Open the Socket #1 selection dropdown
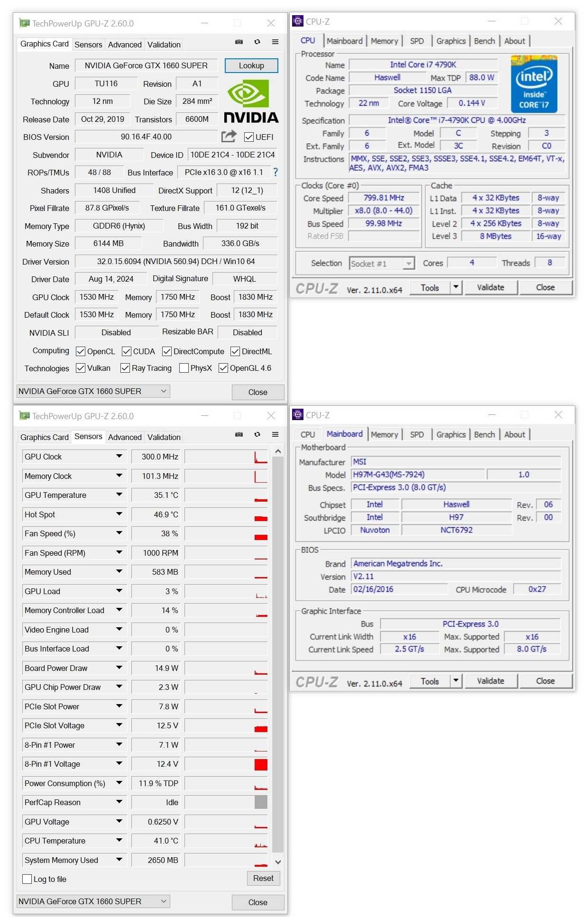588x917 pixels. pyautogui.click(x=382, y=263)
